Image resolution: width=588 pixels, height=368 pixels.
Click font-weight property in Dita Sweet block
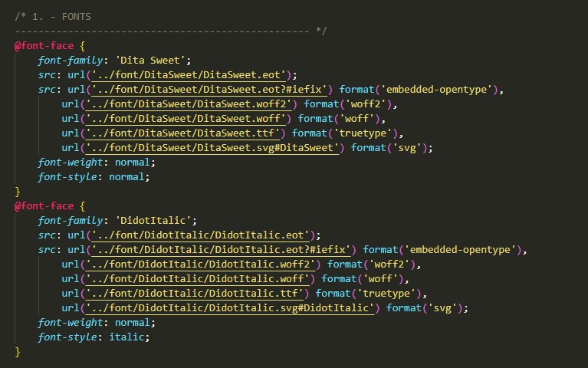click(x=70, y=163)
